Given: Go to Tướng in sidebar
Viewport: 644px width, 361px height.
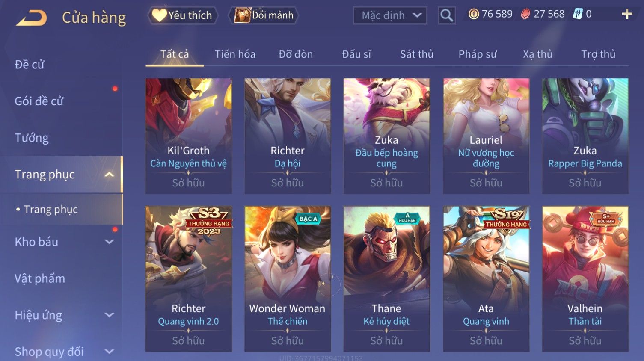Looking at the screenshot, I should [32, 138].
